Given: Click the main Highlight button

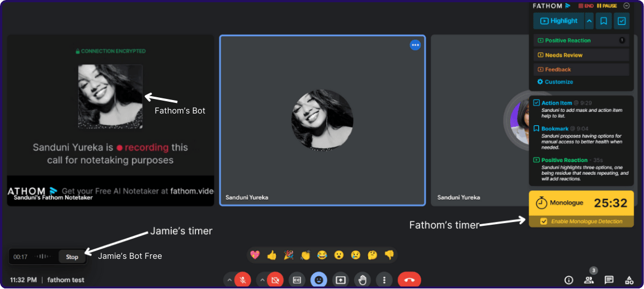Looking at the screenshot, I should tap(558, 21).
